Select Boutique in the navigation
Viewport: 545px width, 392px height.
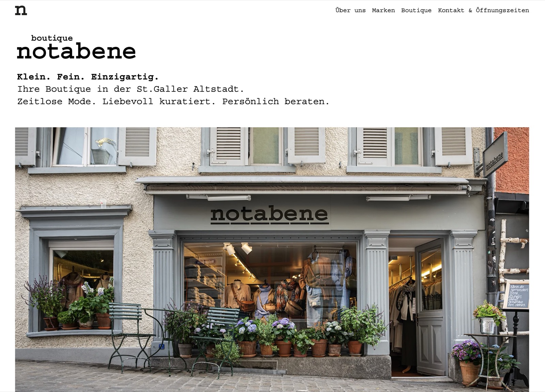(x=416, y=10)
